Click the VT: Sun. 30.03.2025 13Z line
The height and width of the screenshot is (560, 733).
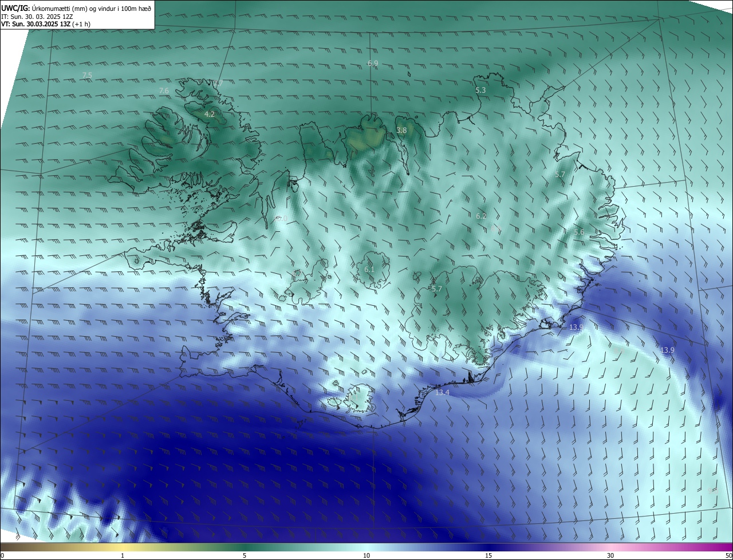point(46,24)
